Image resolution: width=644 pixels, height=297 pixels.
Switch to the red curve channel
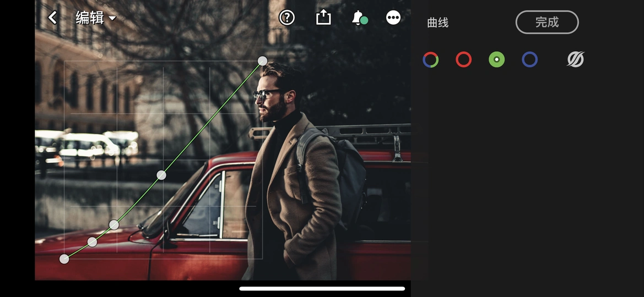coord(464,59)
